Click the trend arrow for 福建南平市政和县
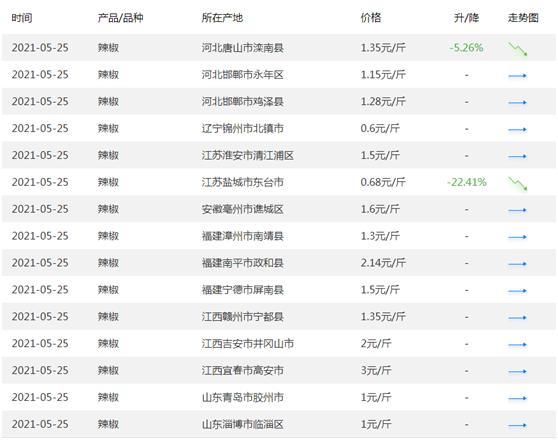The image size is (558, 440). click(517, 264)
